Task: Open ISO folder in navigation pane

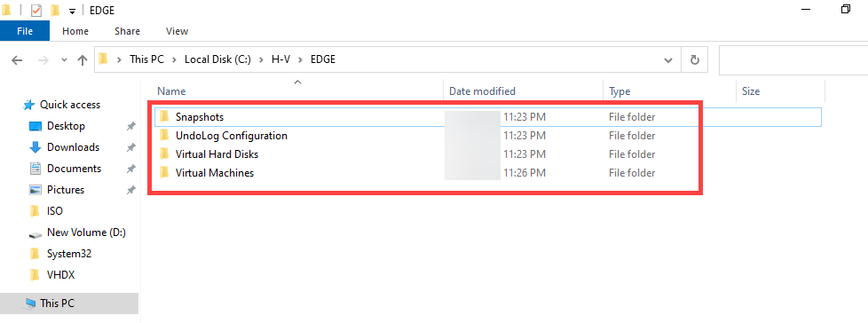Action: [x=55, y=210]
